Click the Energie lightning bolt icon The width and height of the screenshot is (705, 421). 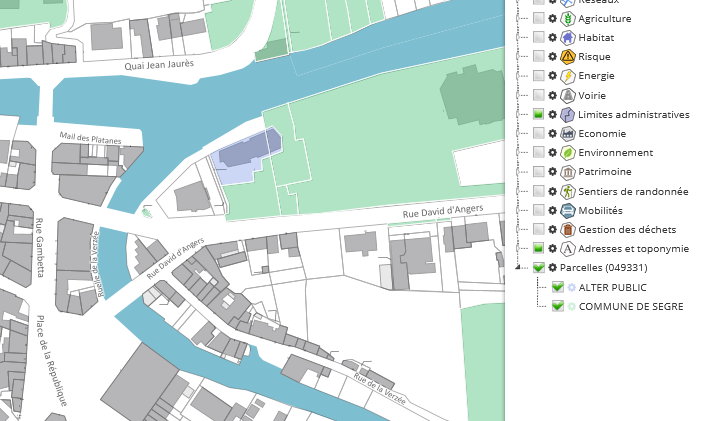pos(568,76)
